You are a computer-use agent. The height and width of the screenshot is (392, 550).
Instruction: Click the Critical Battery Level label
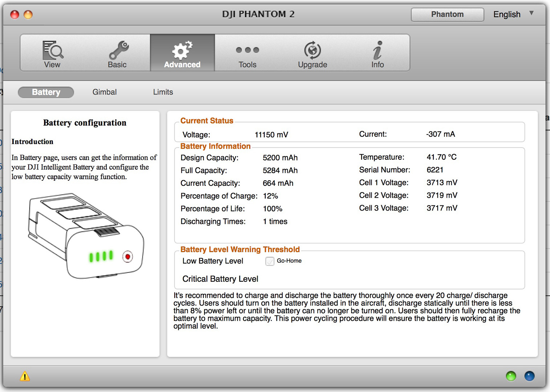coord(220,279)
